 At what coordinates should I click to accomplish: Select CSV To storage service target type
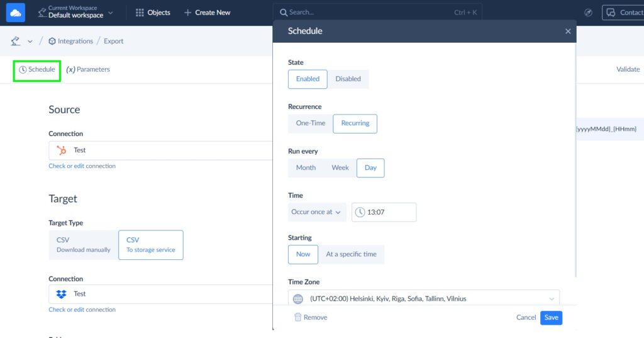coord(151,245)
